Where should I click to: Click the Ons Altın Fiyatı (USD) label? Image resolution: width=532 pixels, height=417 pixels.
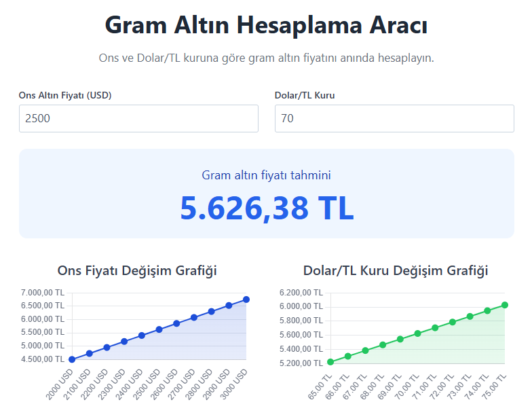click(x=65, y=95)
